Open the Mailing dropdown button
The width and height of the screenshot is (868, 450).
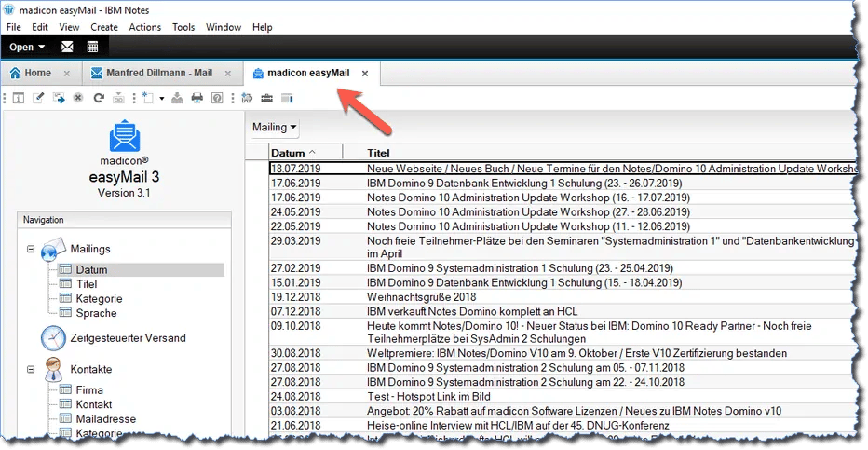click(x=275, y=128)
